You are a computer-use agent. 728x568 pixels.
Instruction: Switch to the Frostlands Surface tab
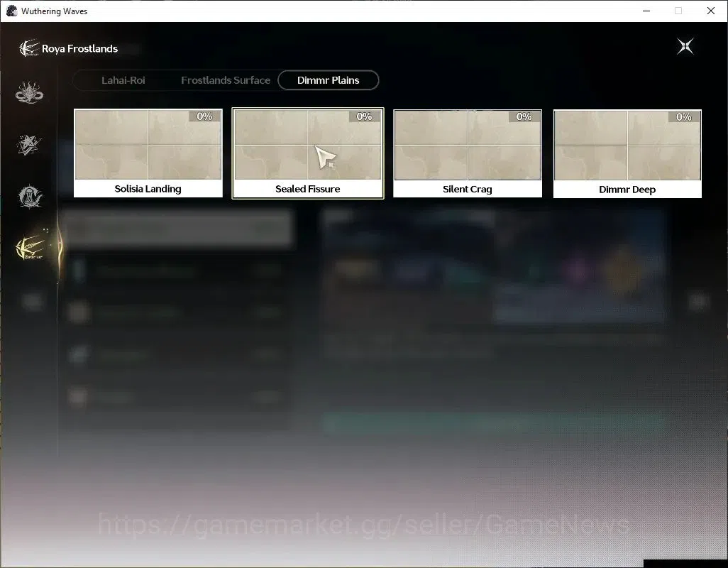[226, 80]
